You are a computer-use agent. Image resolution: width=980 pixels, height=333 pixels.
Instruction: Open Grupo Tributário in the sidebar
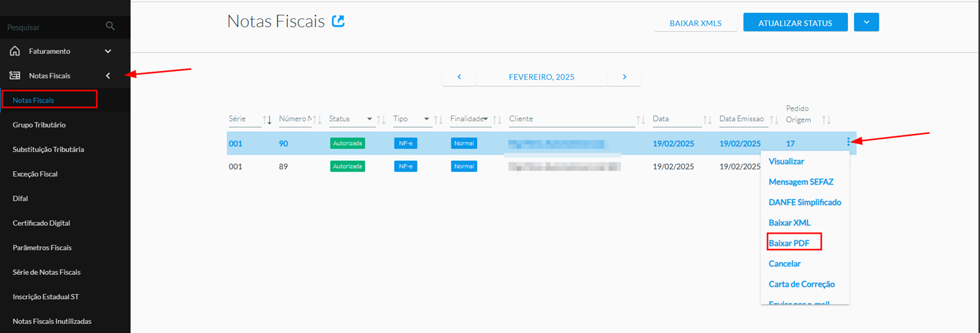pyautogui.click(x=39, y=125)
